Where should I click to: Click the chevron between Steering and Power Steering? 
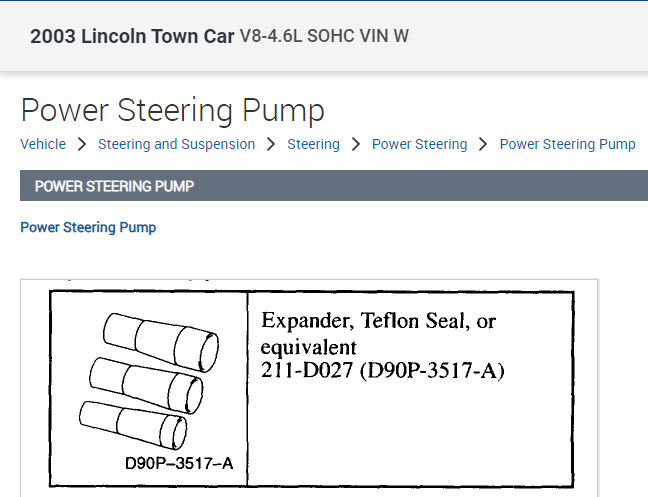click(356, 144)
